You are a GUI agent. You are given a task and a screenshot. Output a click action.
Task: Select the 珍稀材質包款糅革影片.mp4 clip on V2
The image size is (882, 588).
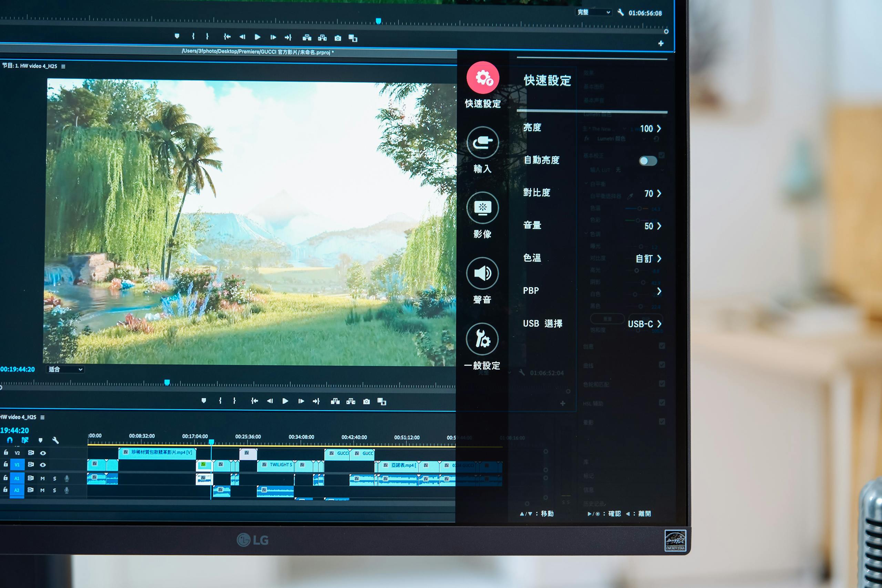(157, 453)
